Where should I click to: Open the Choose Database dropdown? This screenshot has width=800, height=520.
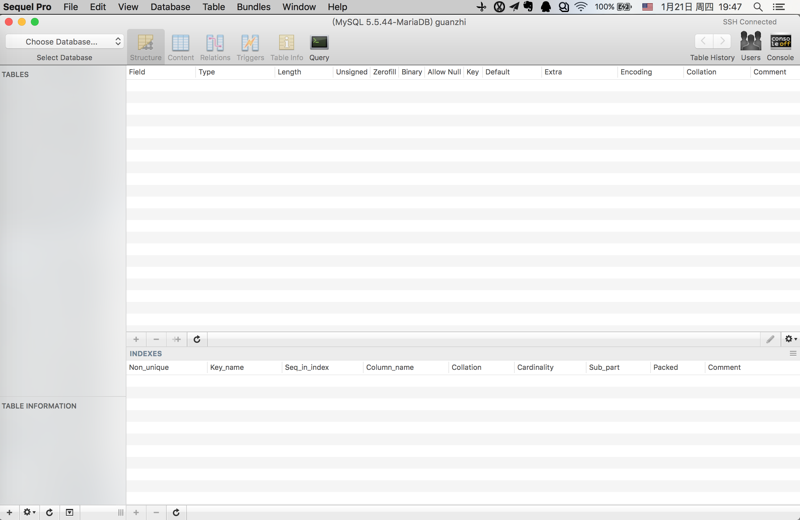click(65, 41)
